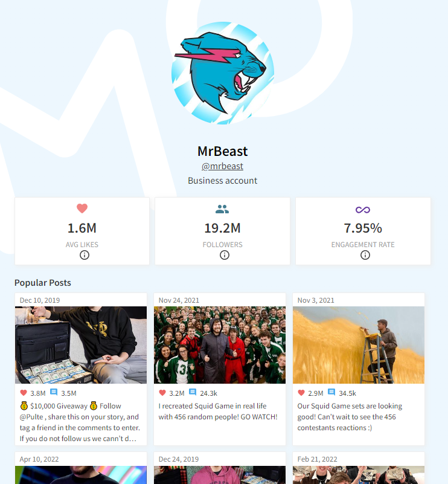The height and width of the screenshot is (484, 448).
Task: Click the comment icon beside 3.5M
Action: click(x=54, y=392)
